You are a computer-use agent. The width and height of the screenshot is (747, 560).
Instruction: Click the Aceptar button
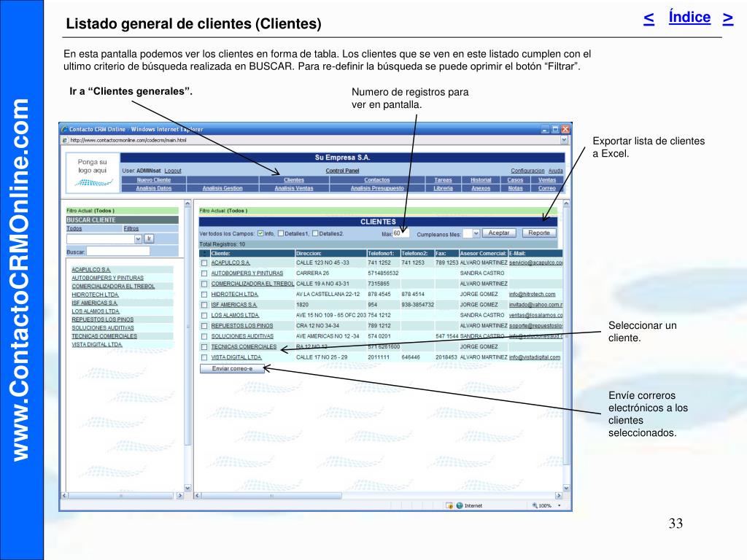(x=499, y=233)
